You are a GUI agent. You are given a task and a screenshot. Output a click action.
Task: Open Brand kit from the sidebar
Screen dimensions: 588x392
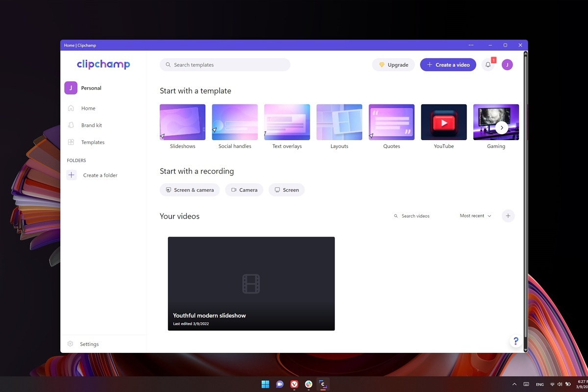tap(91, 125)
